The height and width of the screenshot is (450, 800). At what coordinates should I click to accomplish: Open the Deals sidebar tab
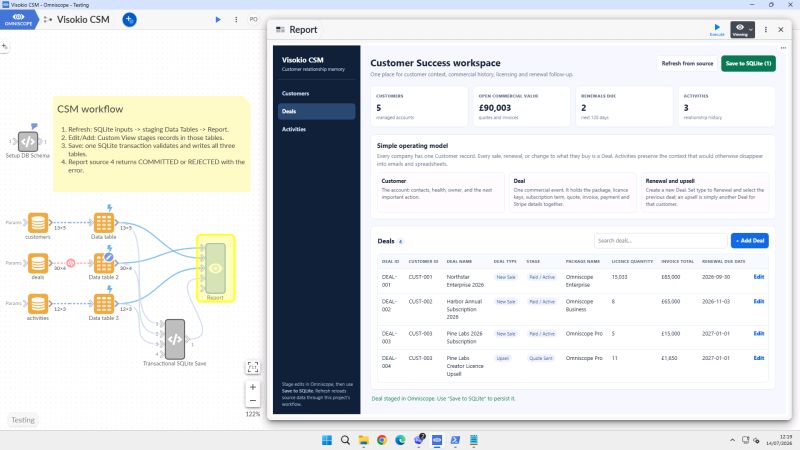tap(316, 111)
